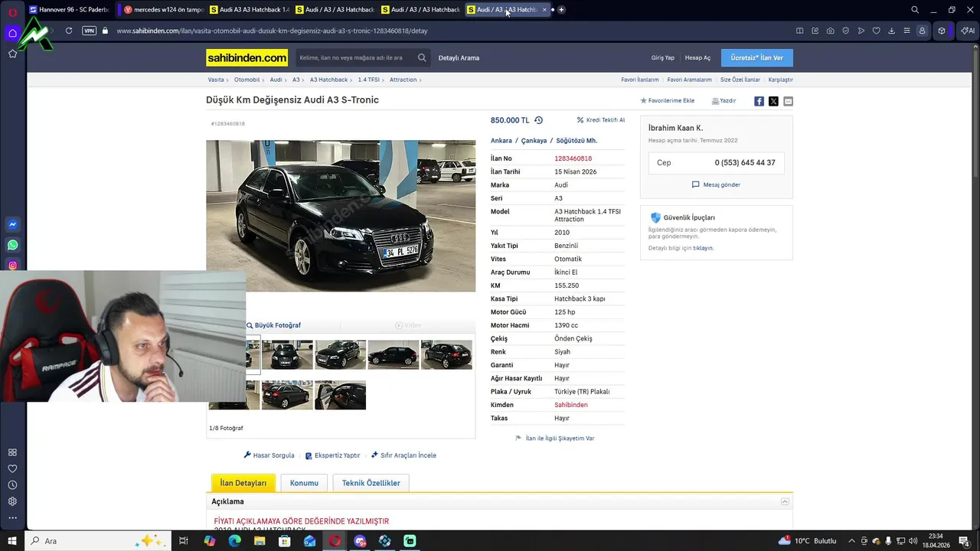The width and height of the screenshot is (980, 551).
Task: Share the listing on X
Action: tap(773, 101)
